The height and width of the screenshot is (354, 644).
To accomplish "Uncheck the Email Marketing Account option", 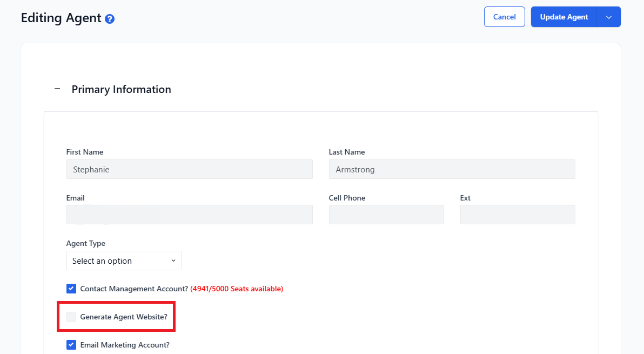I will (x=71, y=344).
